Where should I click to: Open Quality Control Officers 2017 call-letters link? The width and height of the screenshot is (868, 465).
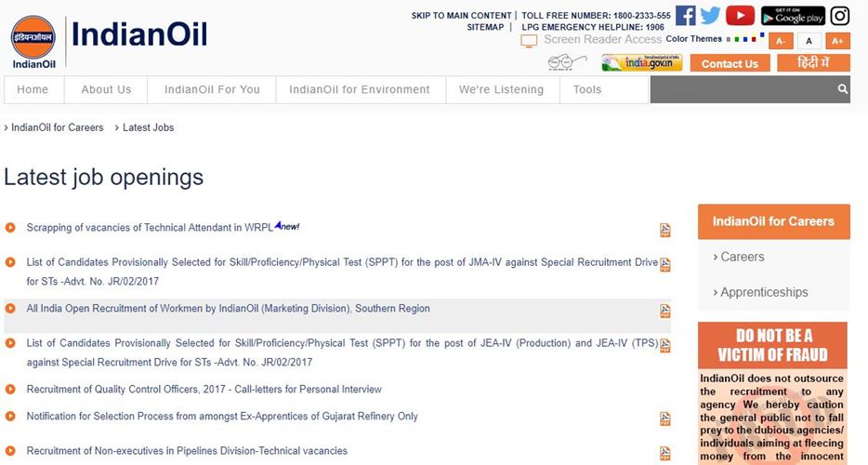(204, 389)
